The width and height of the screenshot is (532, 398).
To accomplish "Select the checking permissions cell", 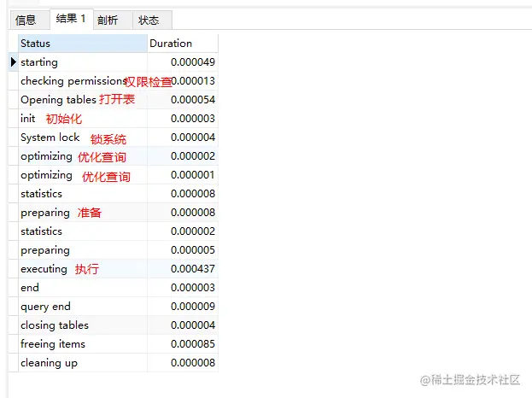I will click(x=83, y=81).
